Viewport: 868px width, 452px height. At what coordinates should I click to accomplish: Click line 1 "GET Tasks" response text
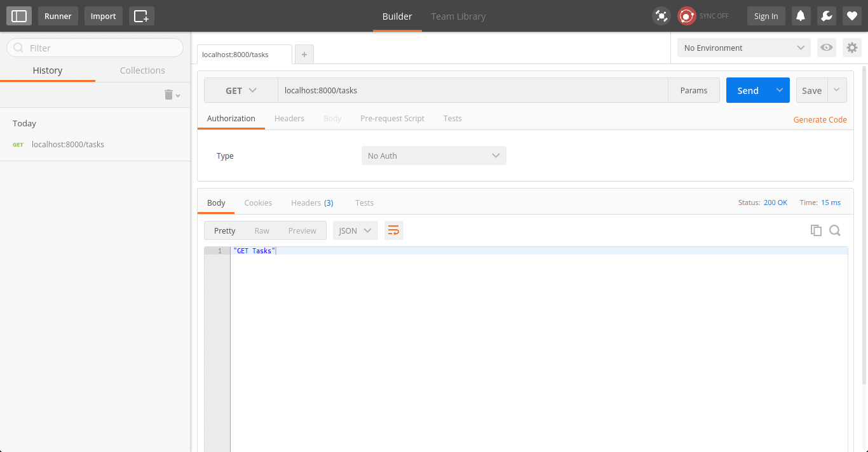click(254, 251)
